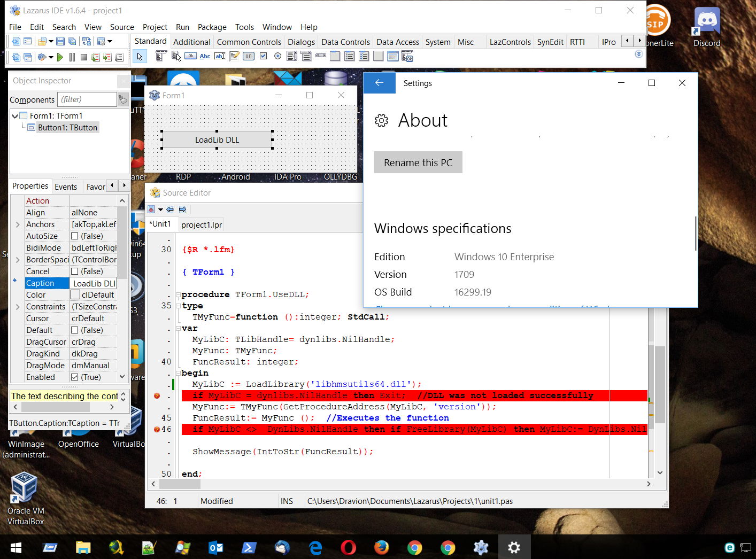Open Opera from the taskbar

pyautogui.click(x=349, y=547)
